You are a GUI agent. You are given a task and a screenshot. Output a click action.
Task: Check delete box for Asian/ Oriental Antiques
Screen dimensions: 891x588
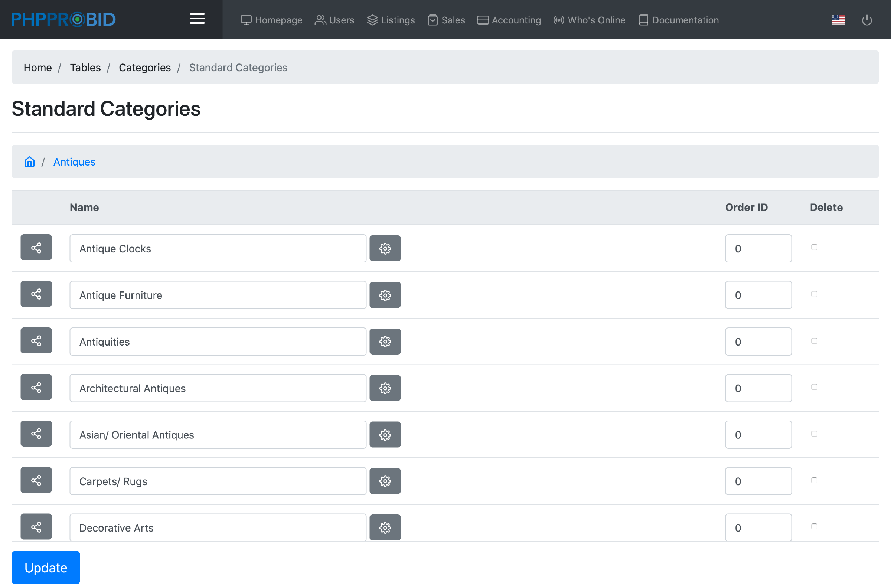tap(814, 434)
